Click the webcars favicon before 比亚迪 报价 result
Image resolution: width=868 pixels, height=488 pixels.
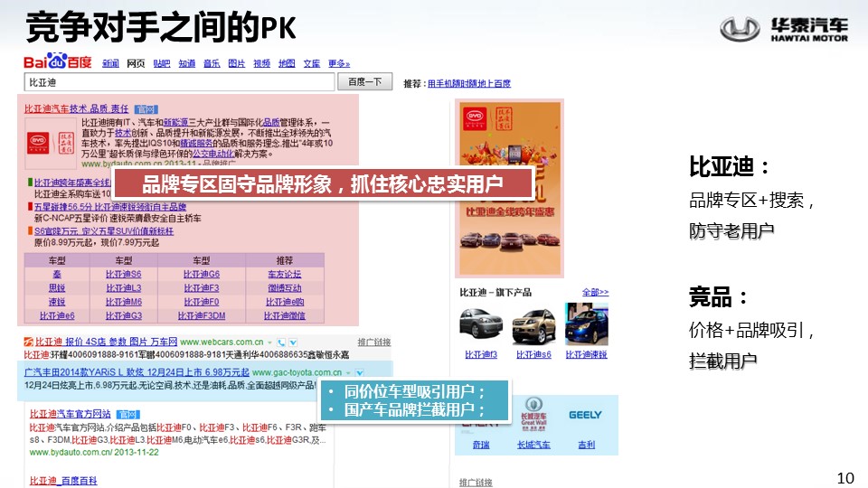28,343
